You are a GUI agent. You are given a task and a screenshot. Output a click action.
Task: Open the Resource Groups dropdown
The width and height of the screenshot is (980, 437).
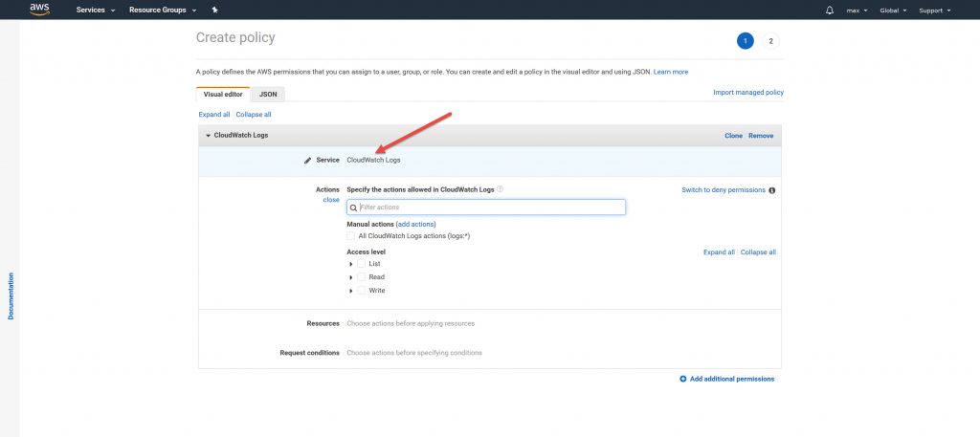click(163, 11)
